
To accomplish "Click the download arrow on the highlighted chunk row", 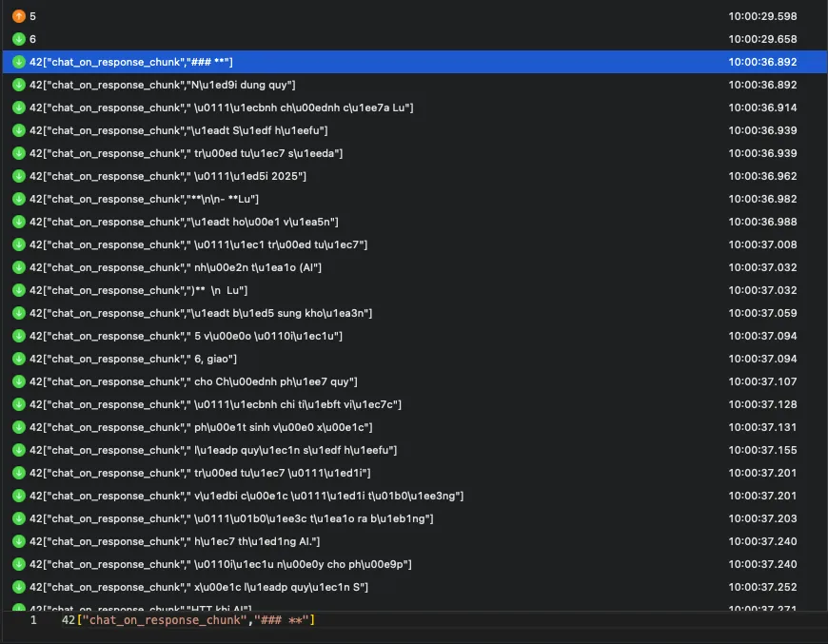I will tap(19, 62).
